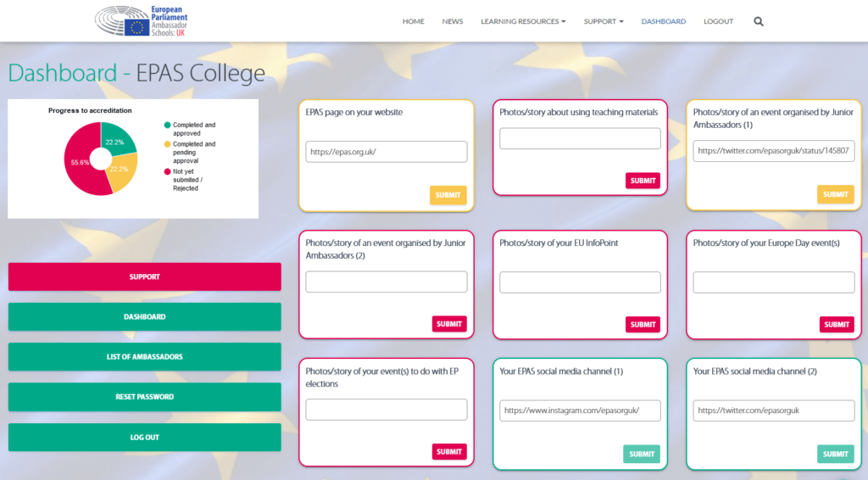This screenshot has height=480, width=868.
Task: Submit the EPAS social media channel (1)
Action: click(x=641, y=454)
